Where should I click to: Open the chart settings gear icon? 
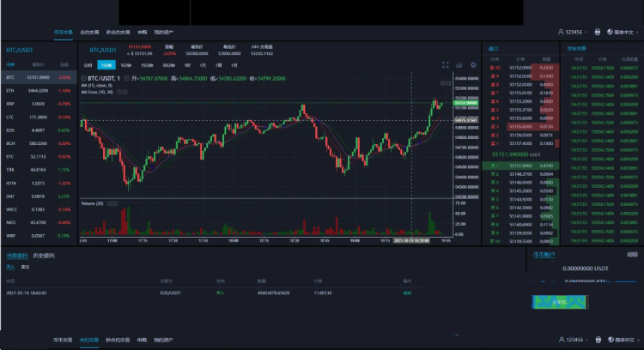pos(472,64)
